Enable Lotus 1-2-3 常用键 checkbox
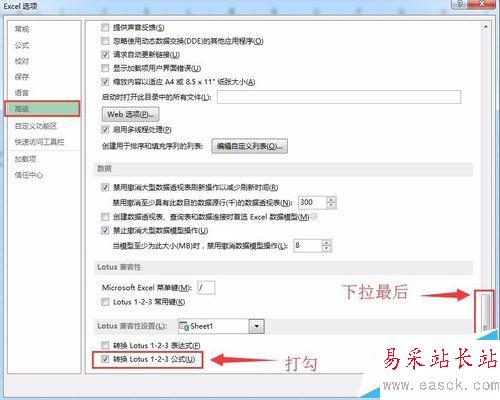Image resolution: width=500 pixels, height=400 pixels. (x=105, y=302)
